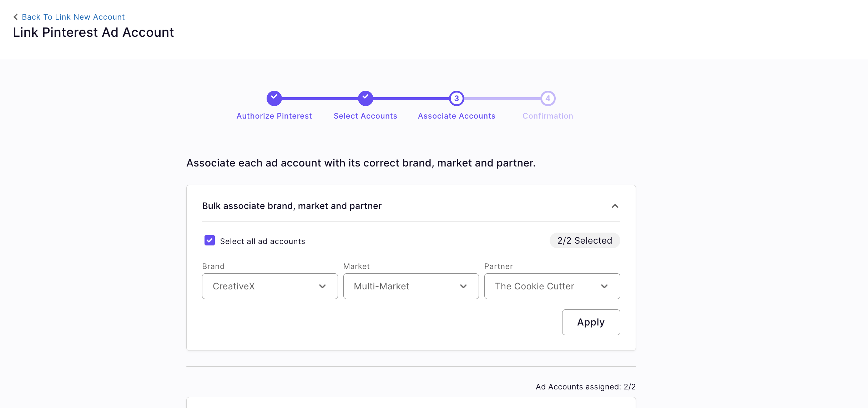Click the Market dropdown arrow icon
Image resolution: width=868 pixels, height=408 pixels.
pyautogui.click(x=463, y=286)
